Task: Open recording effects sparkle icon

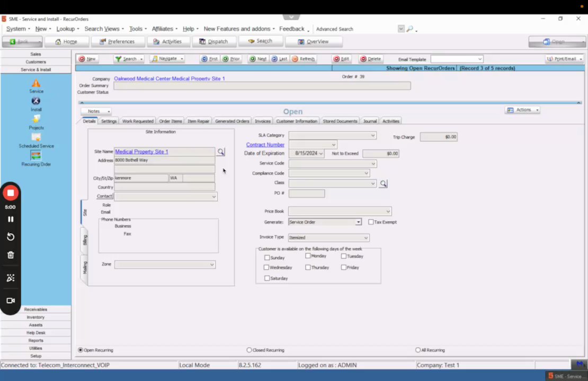Action: point(11,278)
